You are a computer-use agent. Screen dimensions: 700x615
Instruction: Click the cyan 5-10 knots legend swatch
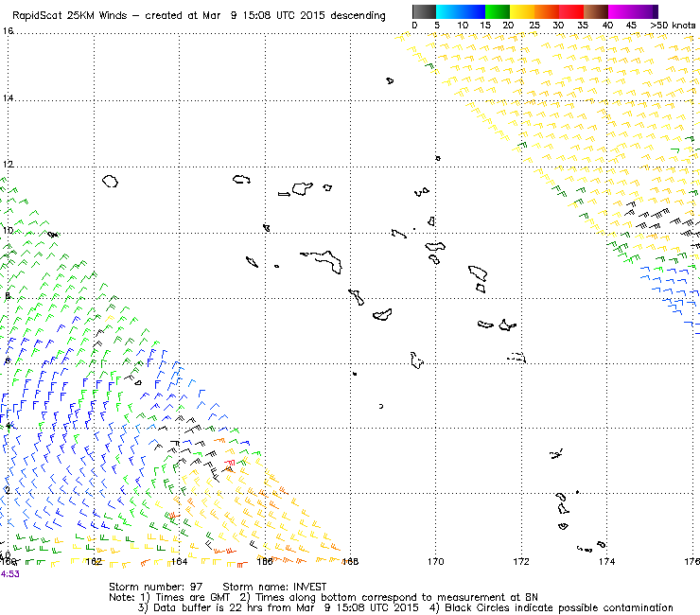tap(448, 11)
